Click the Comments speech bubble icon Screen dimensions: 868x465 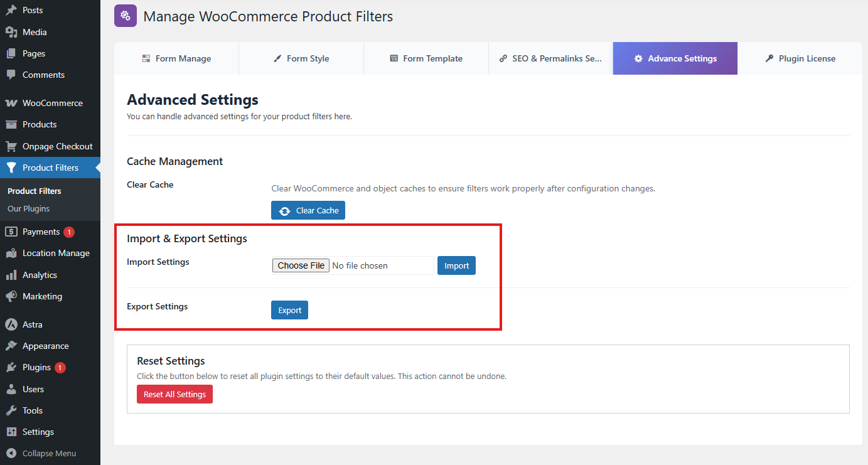coord(11,75)
